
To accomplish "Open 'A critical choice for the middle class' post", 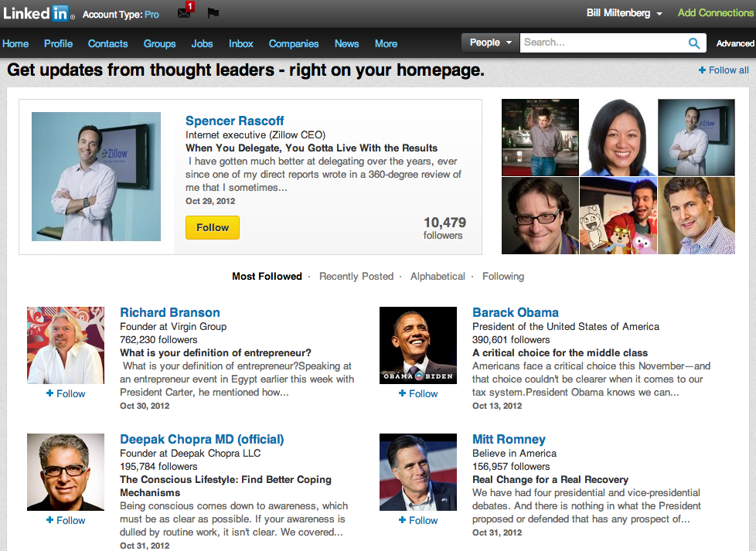I will click(x=560, y=353).
